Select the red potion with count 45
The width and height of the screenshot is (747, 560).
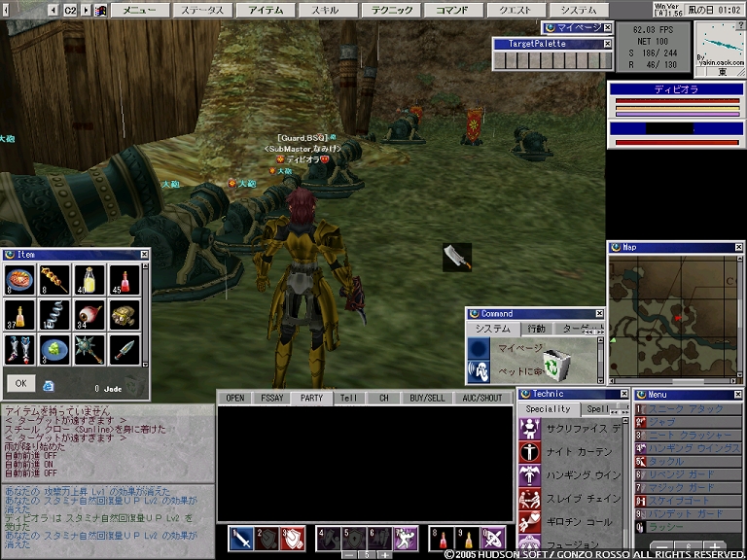[124, 280]
